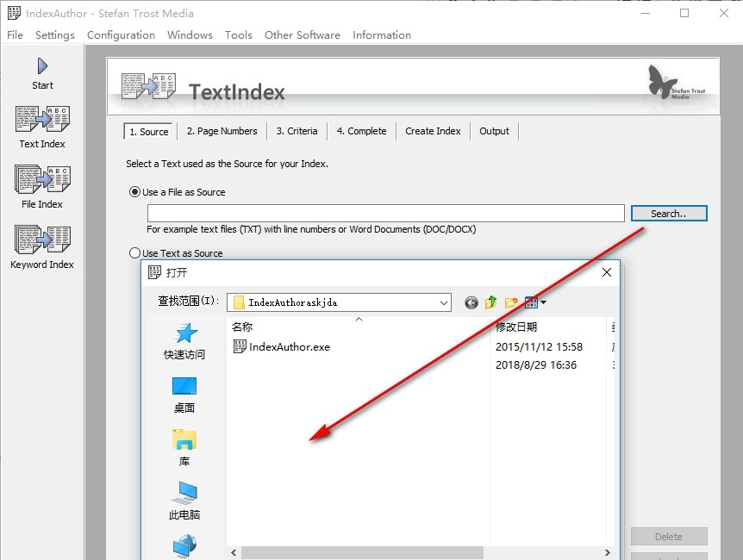The width and height of the screenshot is (743, 560).
Task: Open the Settings menu
Action: 55,35
